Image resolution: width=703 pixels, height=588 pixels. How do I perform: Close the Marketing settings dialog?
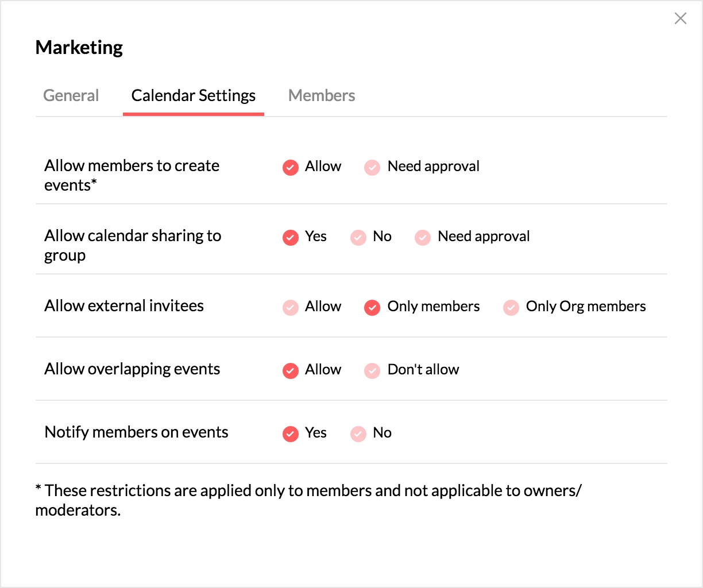coord(680,18)
